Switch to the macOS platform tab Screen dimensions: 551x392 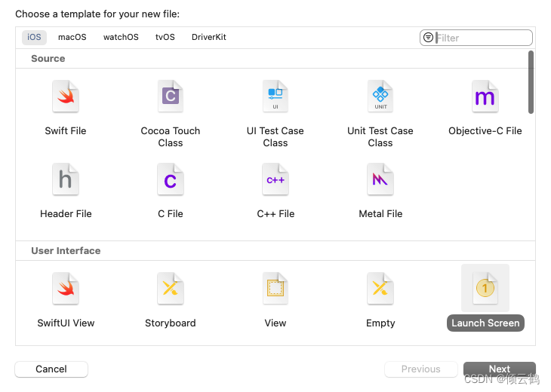point(72,37)
